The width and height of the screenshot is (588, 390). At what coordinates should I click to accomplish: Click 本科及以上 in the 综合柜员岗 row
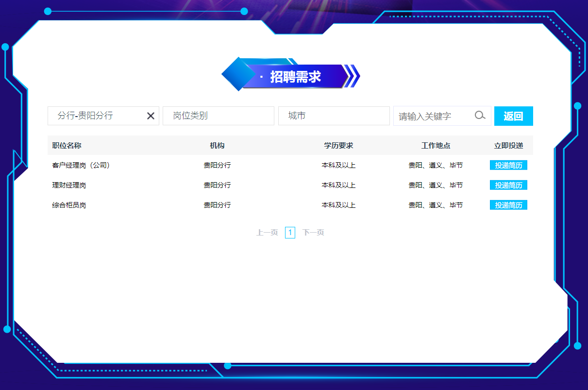pos(338,205)
